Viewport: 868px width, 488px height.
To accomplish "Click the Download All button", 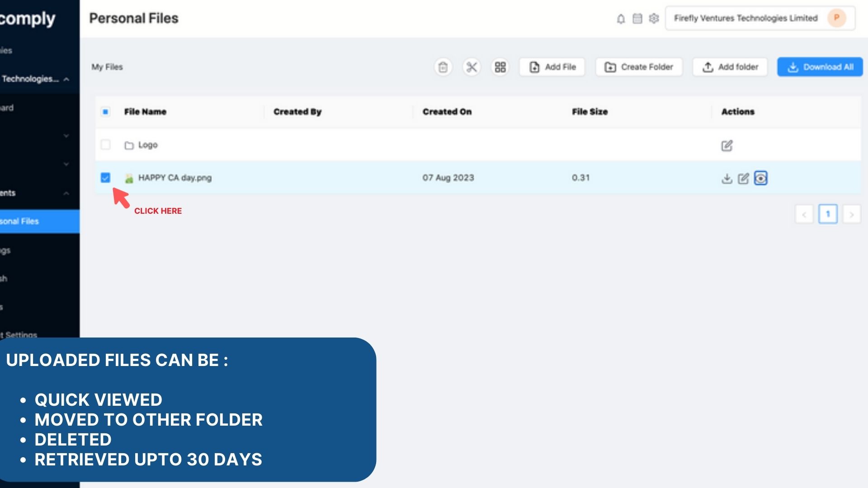I will point(820,67).
